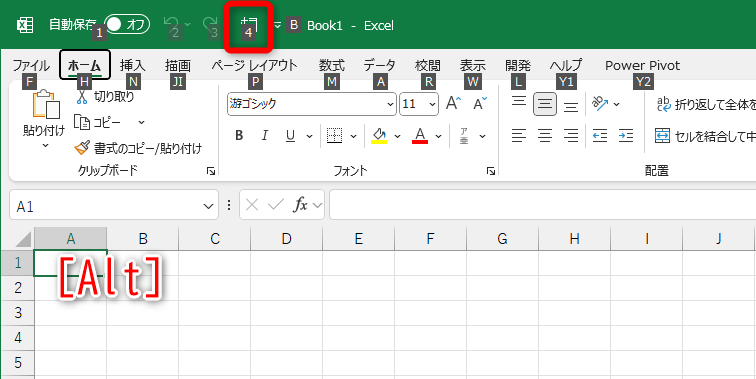Increase indent icon
This screenshot has height=379, width=756.
(626, 136)
